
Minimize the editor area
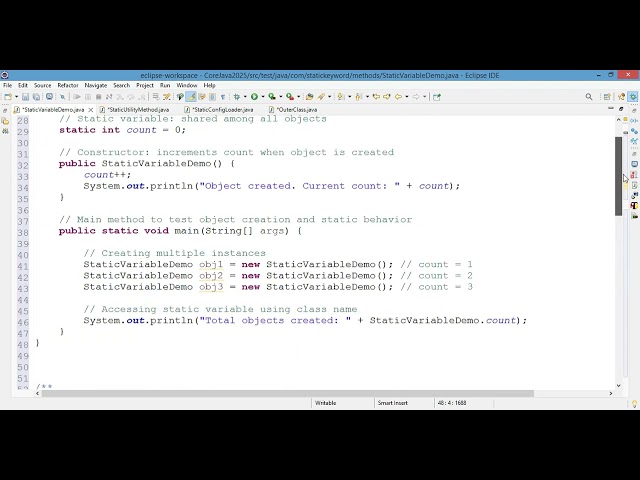click(611, 109)
